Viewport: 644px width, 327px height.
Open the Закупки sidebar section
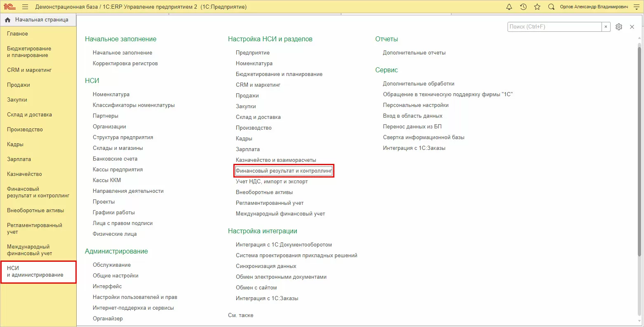coord(17,100)
